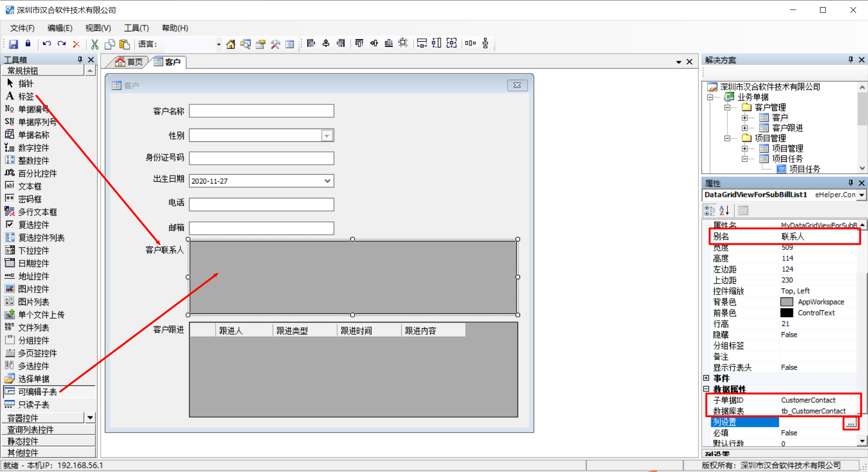This screenshot has height=472, width=868.
Task: Click the undo arrow icon
Action: click(x=47, y=44)
